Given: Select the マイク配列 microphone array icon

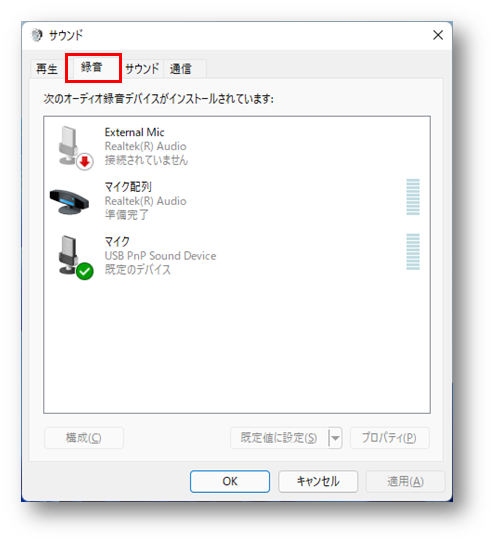Looking at the screenshot, I should click(69, 201).
